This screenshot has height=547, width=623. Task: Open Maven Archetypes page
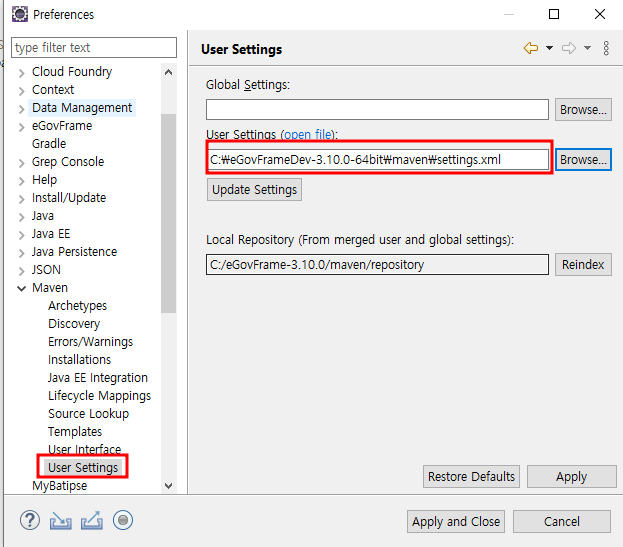(x=77, y=305)
